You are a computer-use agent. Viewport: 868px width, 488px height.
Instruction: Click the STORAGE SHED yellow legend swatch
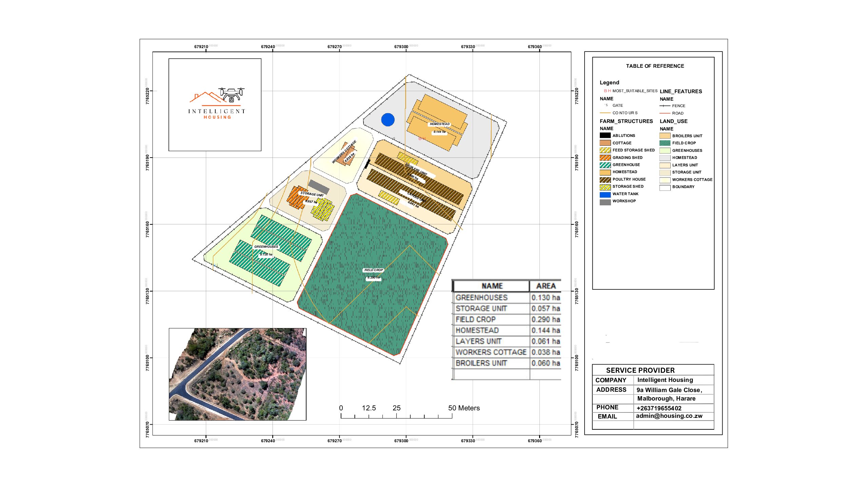[605, 187]
